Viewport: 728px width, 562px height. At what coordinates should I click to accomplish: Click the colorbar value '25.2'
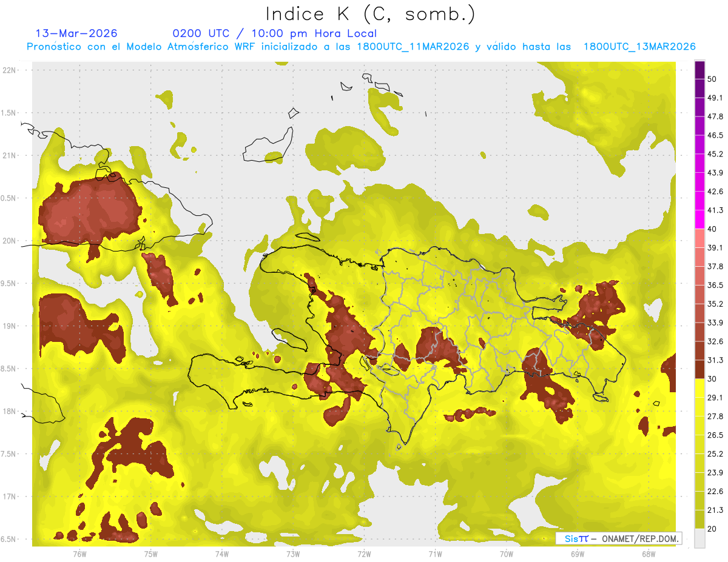tap(715, 453)
